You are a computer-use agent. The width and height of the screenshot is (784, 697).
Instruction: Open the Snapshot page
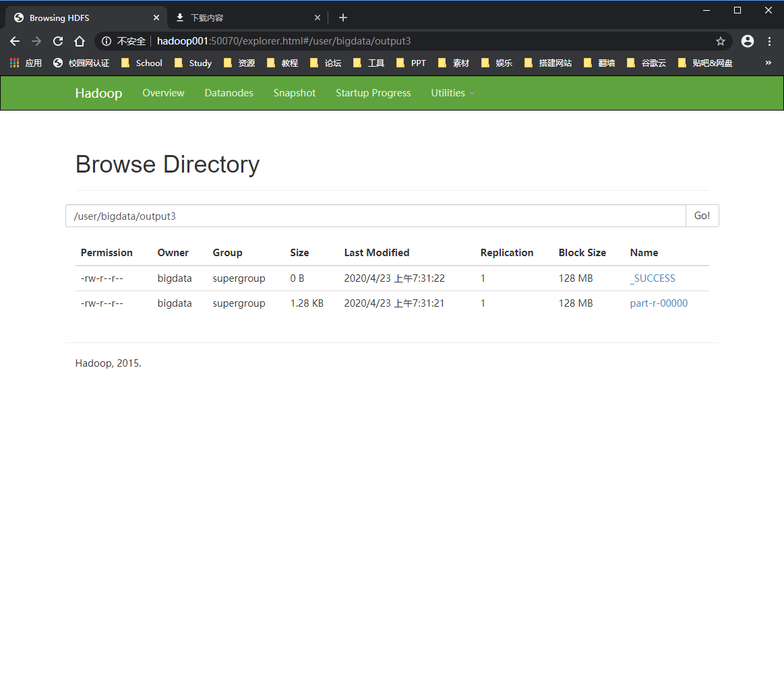[295, 93]
